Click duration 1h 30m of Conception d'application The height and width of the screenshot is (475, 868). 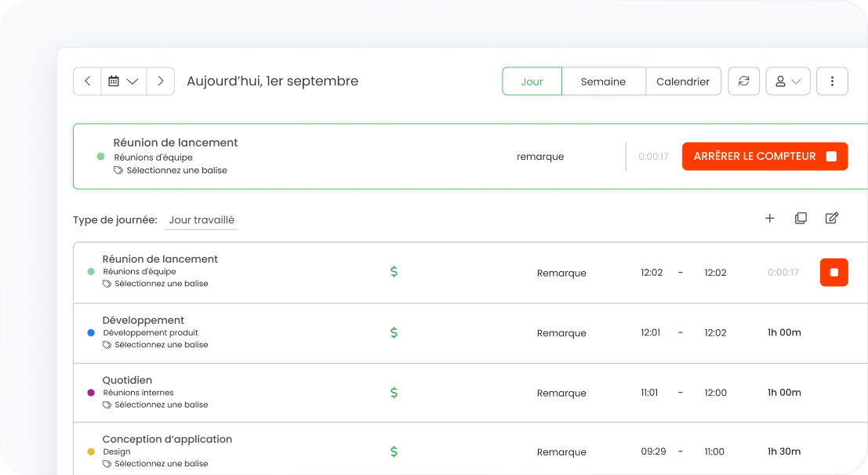pos(784,451)
